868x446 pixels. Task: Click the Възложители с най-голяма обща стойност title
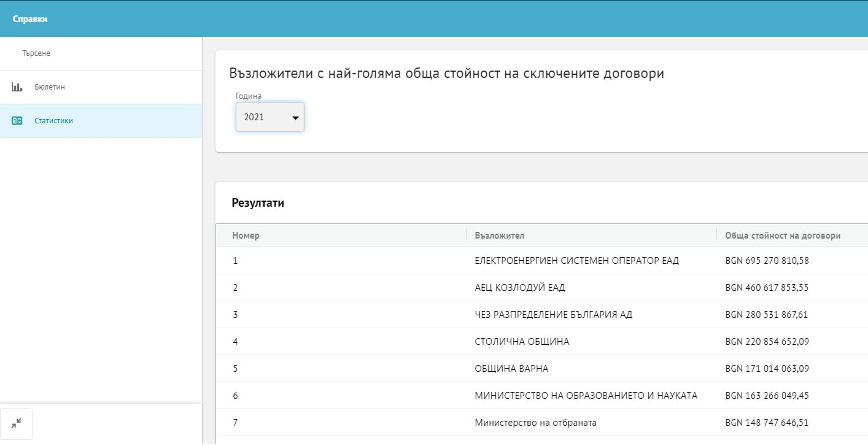click(x=446, y=74)
